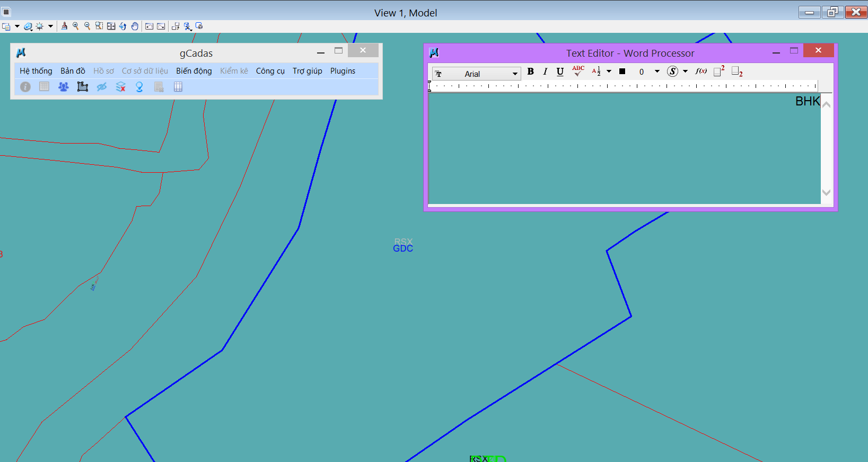Run spell check with ABC icon
Viewport: 868px width, 462px height.
pyautogui.click(x=578, y=71)
